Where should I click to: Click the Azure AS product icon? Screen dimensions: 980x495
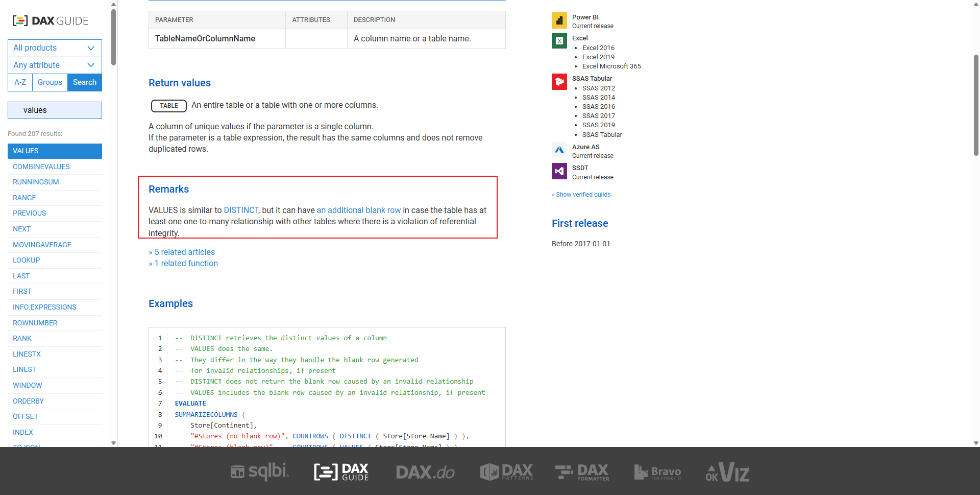click(x=559, y=150)
